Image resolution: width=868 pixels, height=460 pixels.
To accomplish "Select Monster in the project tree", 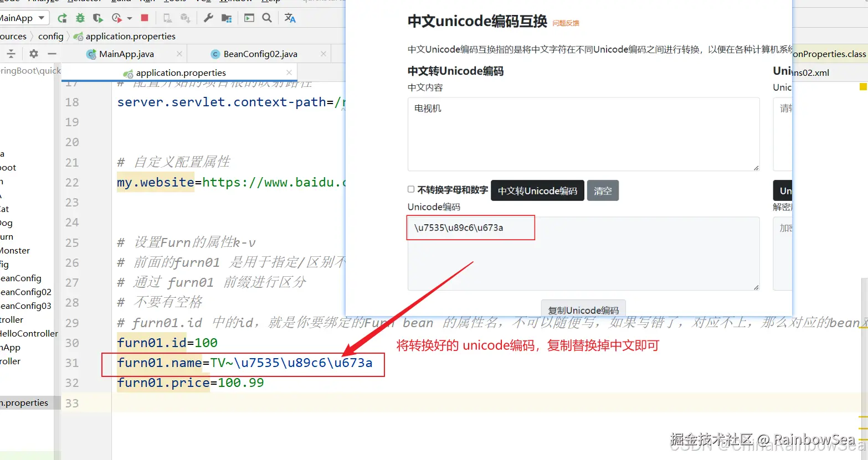I will click(15, 250).
